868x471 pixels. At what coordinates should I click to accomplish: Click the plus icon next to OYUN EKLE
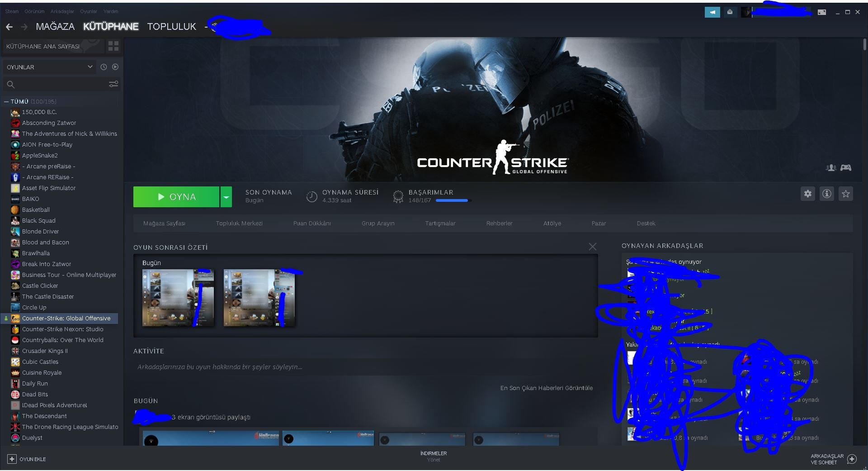click(x=12, y=459)
